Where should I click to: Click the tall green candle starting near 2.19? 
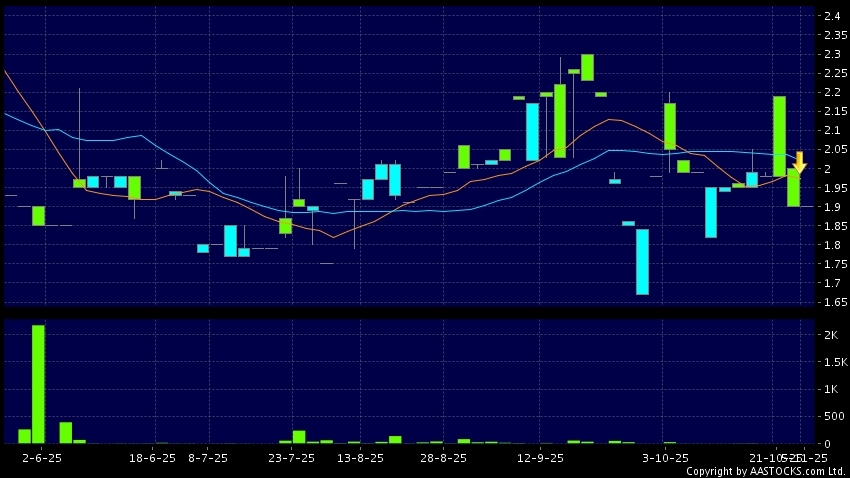click(779, 136)
